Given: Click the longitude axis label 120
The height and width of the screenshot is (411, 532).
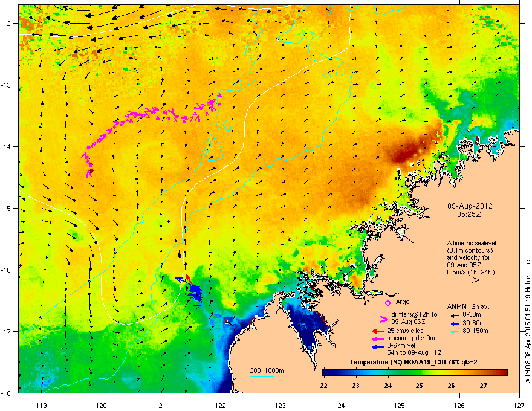Looking at the screenshot, I should coord(102,406).
